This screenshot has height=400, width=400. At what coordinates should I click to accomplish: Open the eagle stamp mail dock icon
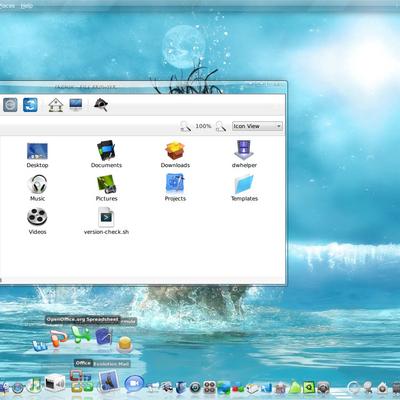(x=109, y=382)
